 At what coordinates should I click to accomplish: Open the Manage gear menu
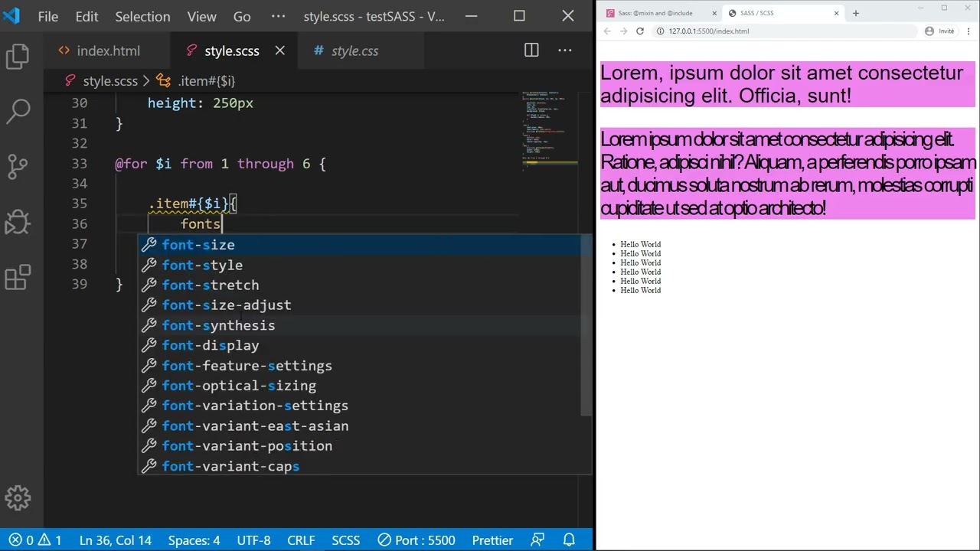(x=18, y=498)
